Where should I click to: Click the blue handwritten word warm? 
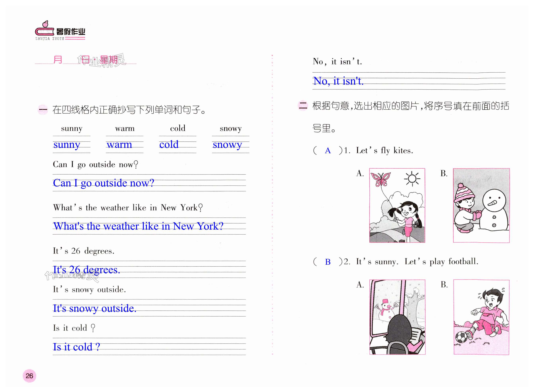[119, 144]
